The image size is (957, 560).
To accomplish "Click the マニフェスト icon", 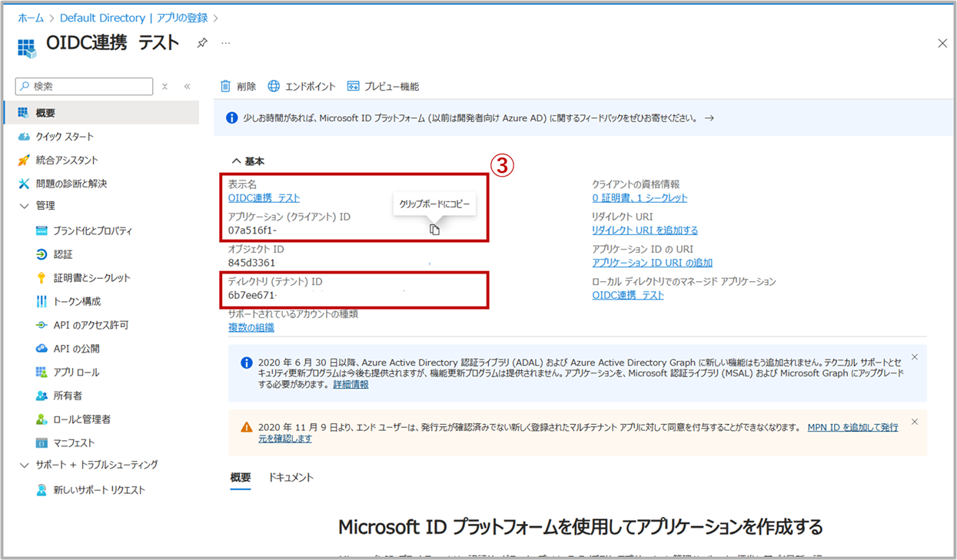I will [x=42, y=443].
